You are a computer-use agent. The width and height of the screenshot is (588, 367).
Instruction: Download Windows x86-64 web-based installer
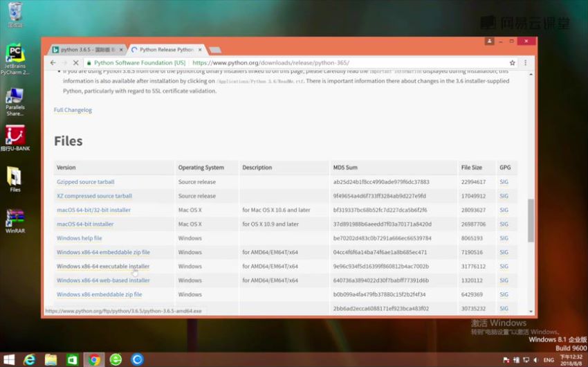[x=103, y=280]
